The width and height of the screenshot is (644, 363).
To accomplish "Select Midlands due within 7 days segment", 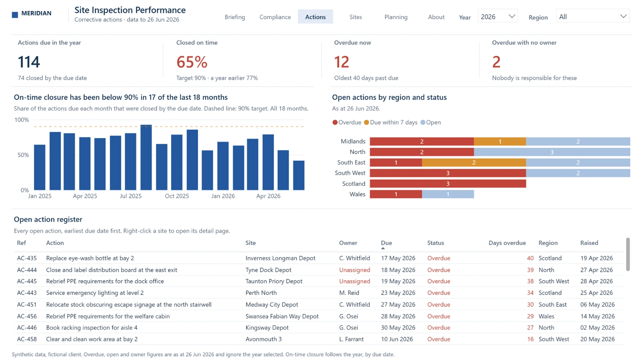I will point(500,141).
